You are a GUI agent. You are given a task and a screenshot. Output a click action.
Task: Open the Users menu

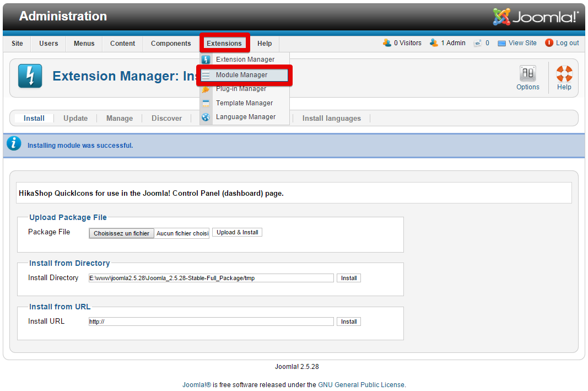point(48,44)
